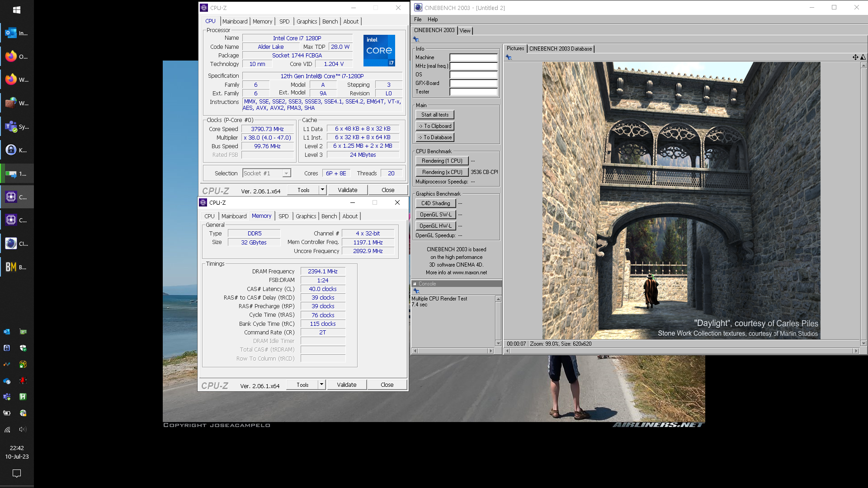The image size is (868, 488).
Task: Click the pushpin icon under the CINEBENCH 2003 tab
Action: coord(416,39)
